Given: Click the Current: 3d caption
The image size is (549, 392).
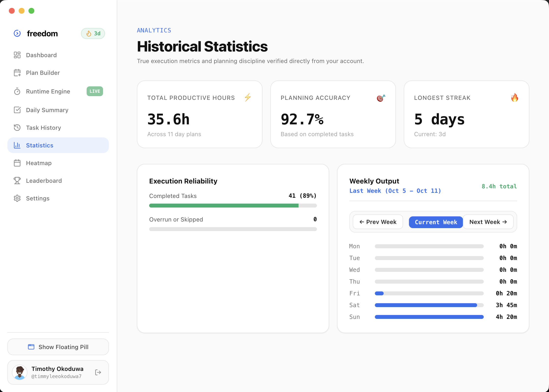Looking at the screenshot, I should tap(430, 134).
